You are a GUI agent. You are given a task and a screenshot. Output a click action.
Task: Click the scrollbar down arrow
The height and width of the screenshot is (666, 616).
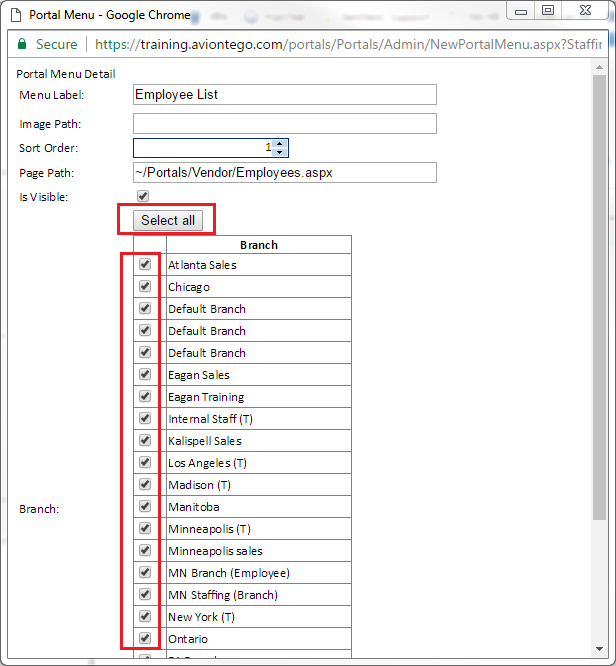click(599, 649)
